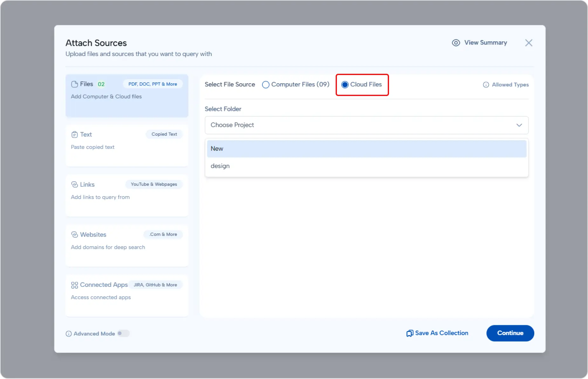The image size is (588, 379).
Task: Click the Connected Apps grid icon
Action: (x=74, y=285)
